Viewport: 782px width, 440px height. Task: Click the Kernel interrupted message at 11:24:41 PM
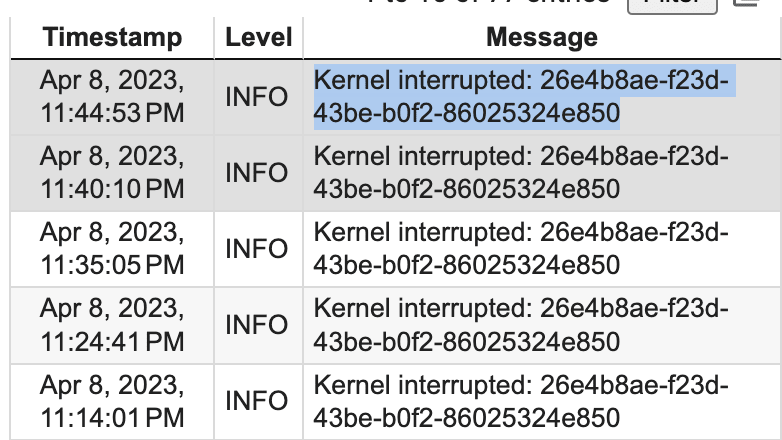[x=521, y=325]
